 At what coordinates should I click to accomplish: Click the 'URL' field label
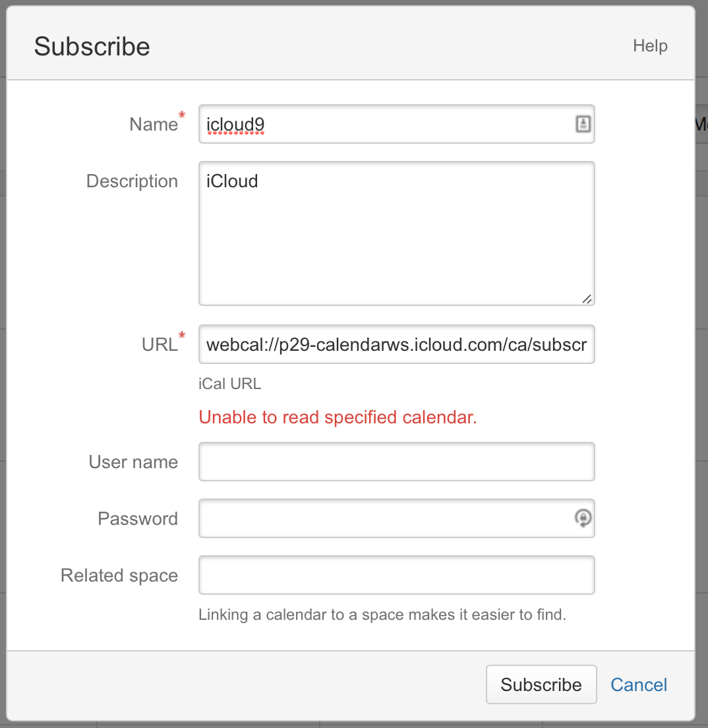click(160, 344)
